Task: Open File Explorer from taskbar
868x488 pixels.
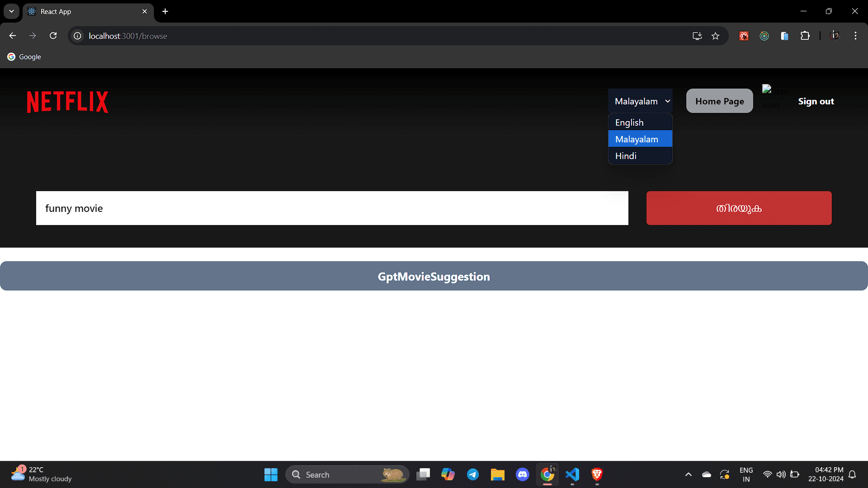Action: click(498, 474)
